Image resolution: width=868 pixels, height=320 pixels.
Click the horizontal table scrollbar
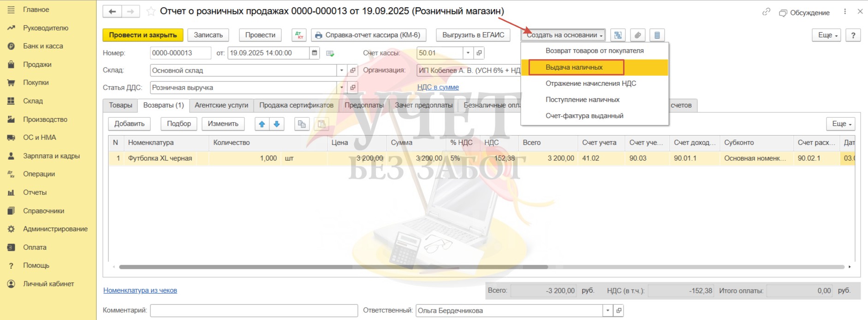[x=333, y=267]
